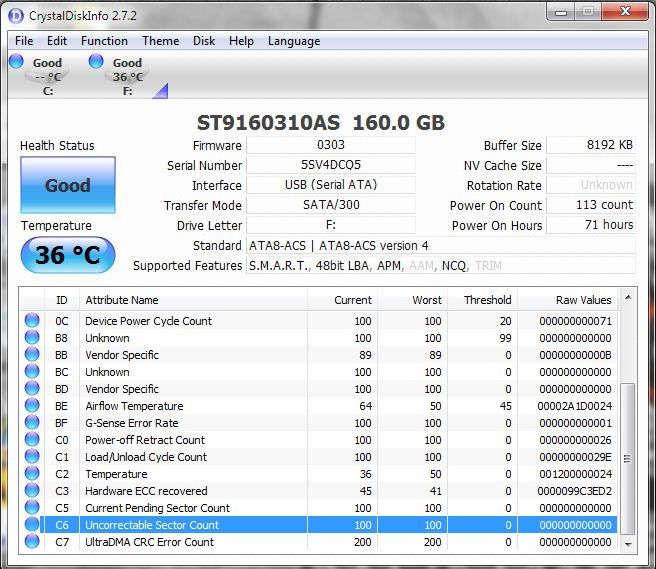Select the Power-off Retract Count row
The height and width of the screenshot is (569, 656).
319,440
